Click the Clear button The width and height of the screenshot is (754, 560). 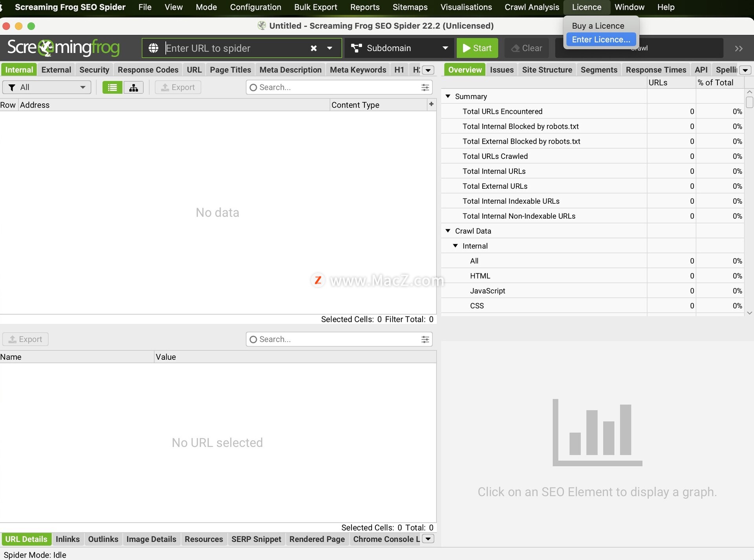pos(527,48)
